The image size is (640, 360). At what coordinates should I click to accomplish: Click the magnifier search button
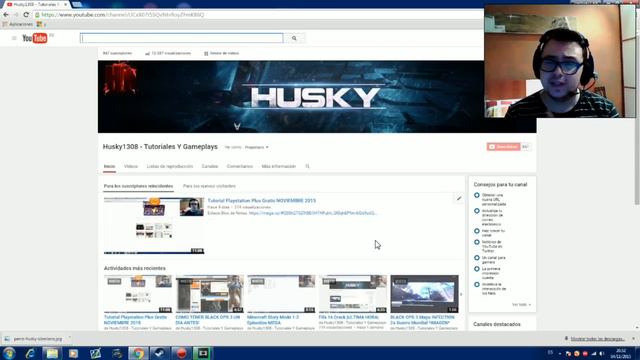tap(294, 38)
